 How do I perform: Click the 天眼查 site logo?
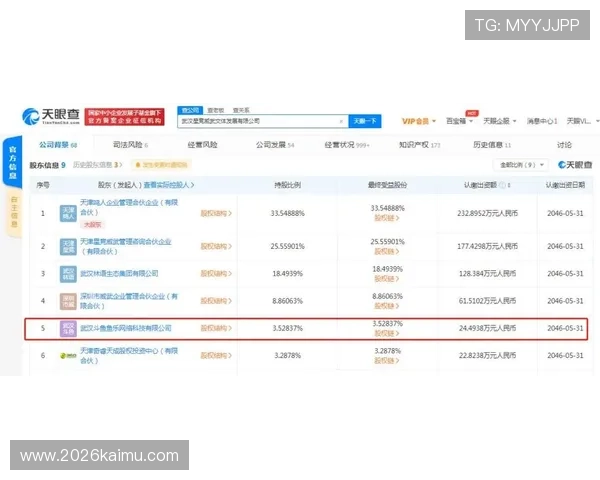click(x=51, y=116)
